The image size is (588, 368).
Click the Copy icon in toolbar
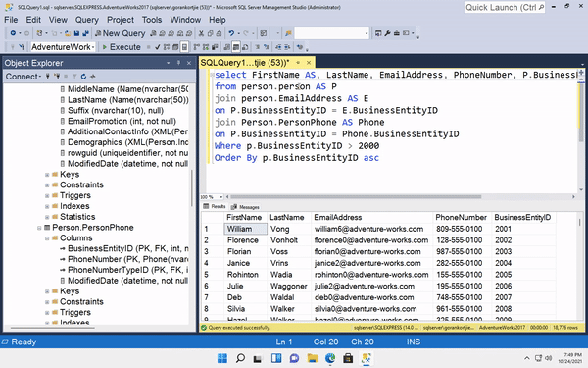click(210, 33)
